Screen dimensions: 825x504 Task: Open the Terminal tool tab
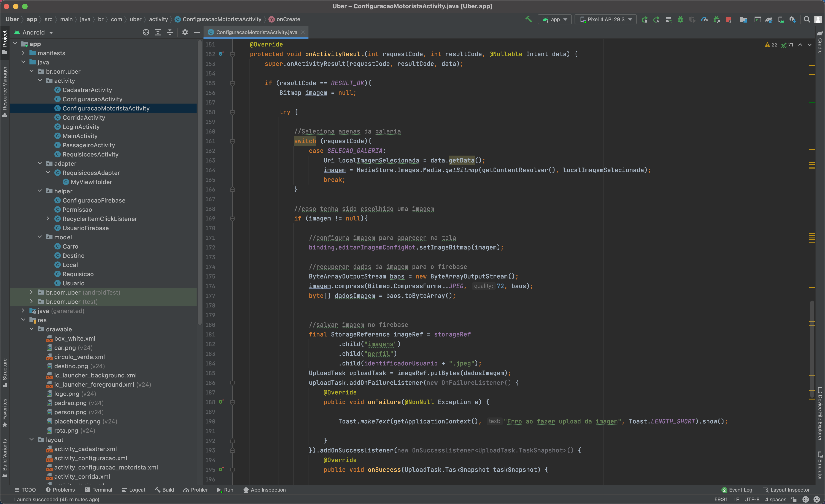[99, 490]
